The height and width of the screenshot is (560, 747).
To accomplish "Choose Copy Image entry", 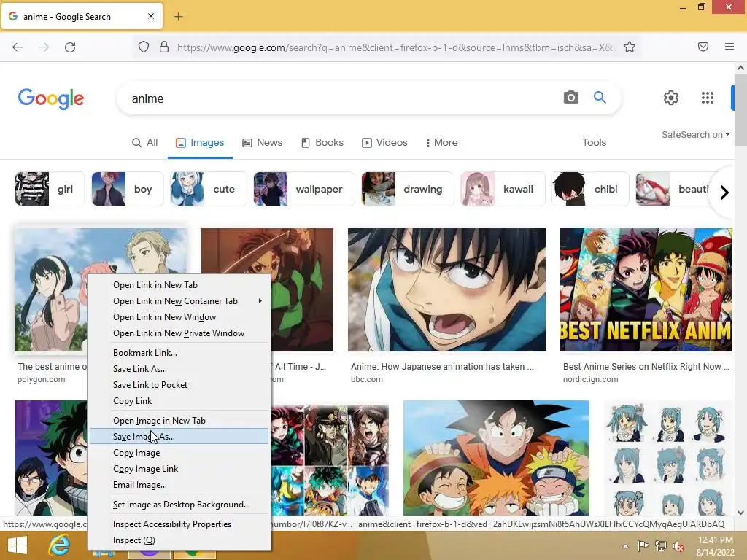I will [x=179, y=453].
